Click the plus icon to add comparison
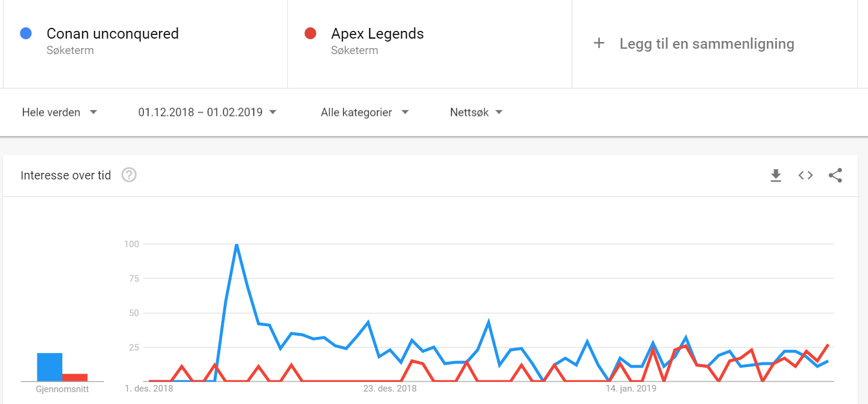 599,43
